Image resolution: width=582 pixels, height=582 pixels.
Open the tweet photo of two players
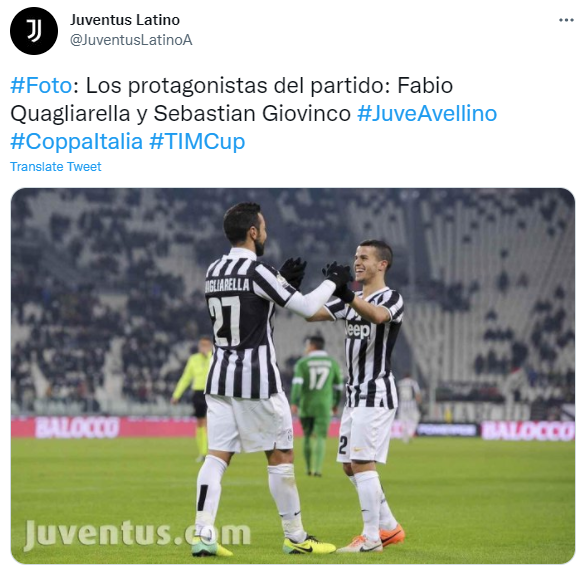tap(293, 376)
